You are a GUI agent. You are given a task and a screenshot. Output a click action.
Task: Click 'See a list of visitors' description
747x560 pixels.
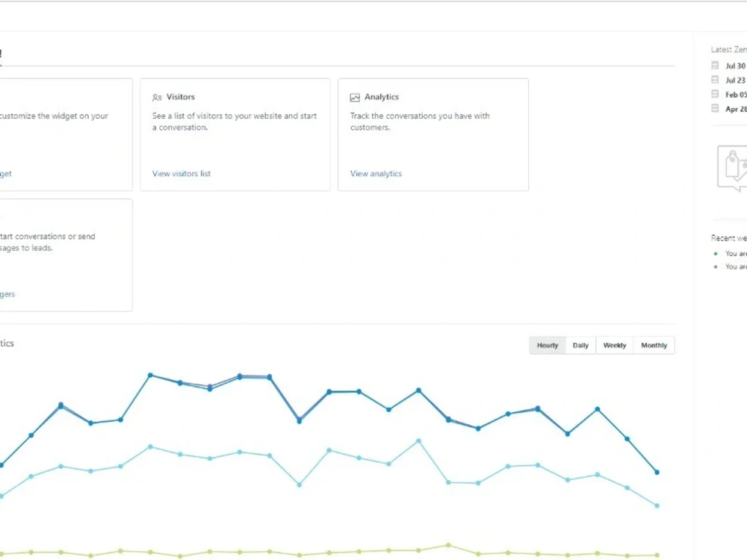[x=235, y=122]
